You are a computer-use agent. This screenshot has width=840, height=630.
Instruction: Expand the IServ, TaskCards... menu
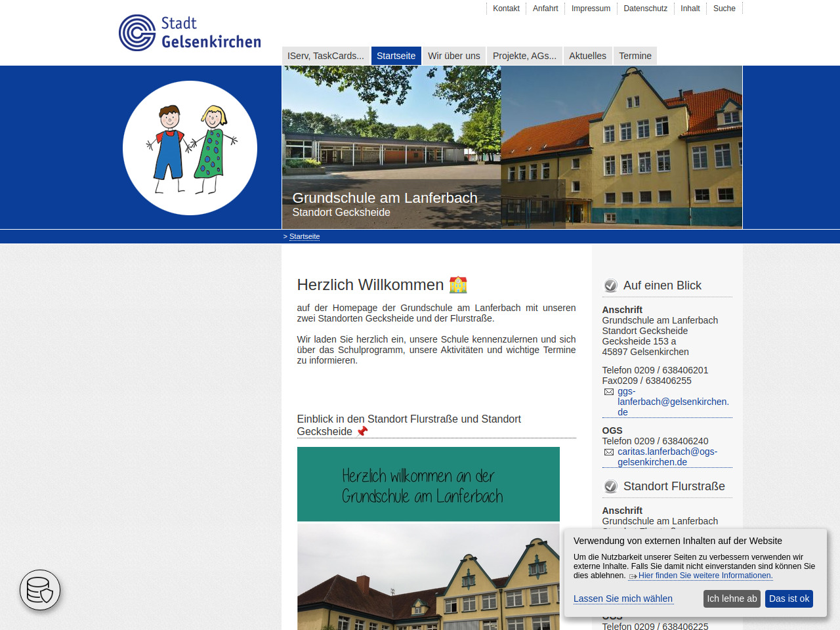tap(325, 56)
